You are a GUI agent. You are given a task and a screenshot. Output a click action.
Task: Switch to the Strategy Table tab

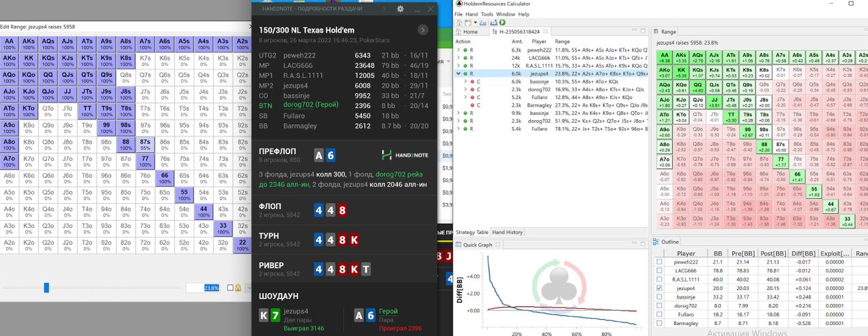[471, 232]
